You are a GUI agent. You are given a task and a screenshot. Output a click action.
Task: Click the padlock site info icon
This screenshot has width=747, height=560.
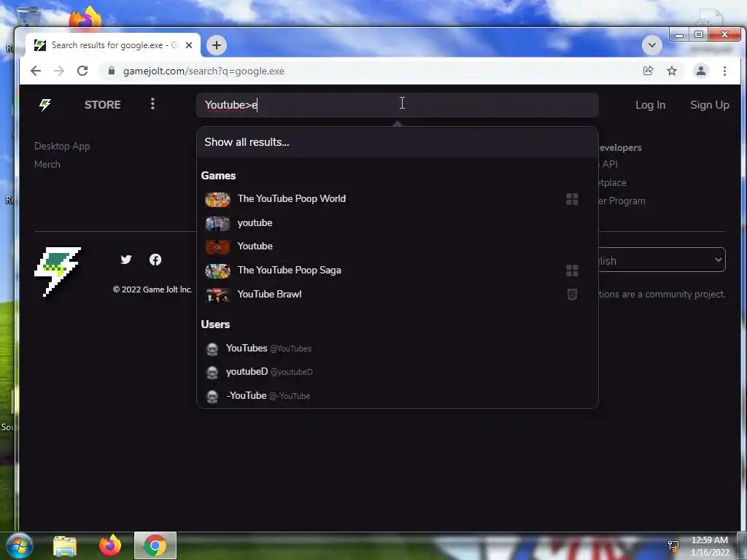click(112, 71)
